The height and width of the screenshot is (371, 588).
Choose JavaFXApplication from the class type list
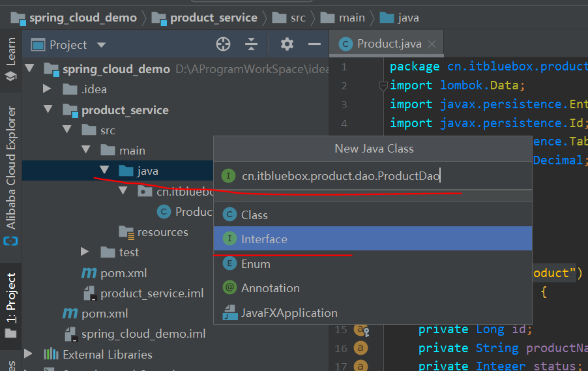click(x=289, y=313)
